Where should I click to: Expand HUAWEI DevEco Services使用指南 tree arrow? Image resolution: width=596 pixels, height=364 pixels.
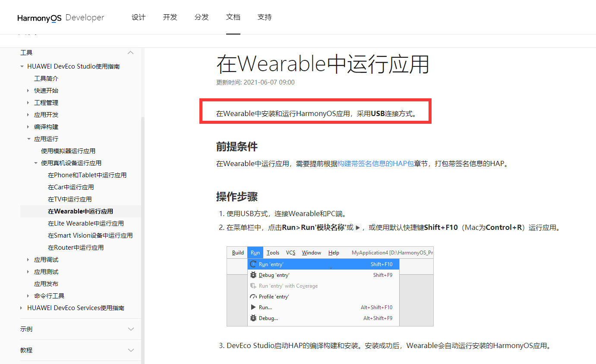click(x=22, y=308)
